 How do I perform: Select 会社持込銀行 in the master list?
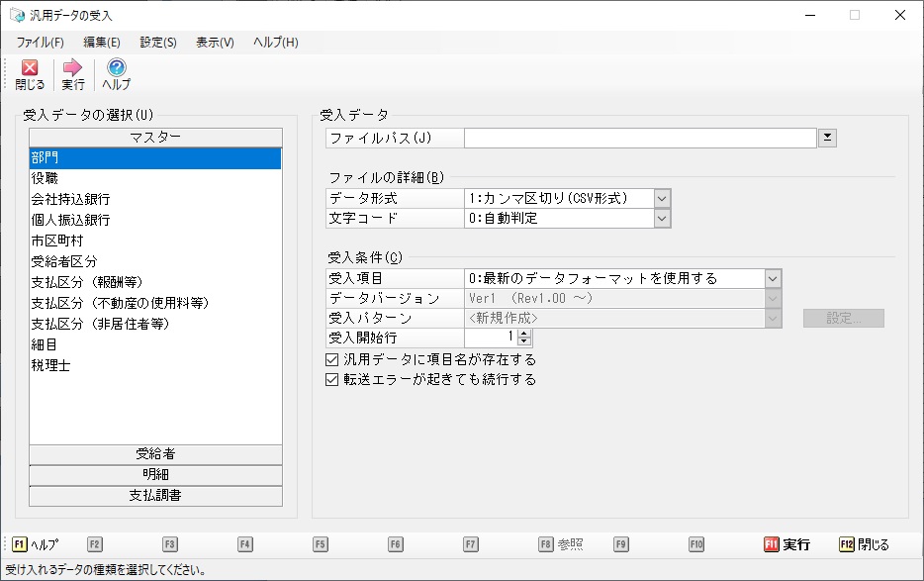(x=70, y=199)
